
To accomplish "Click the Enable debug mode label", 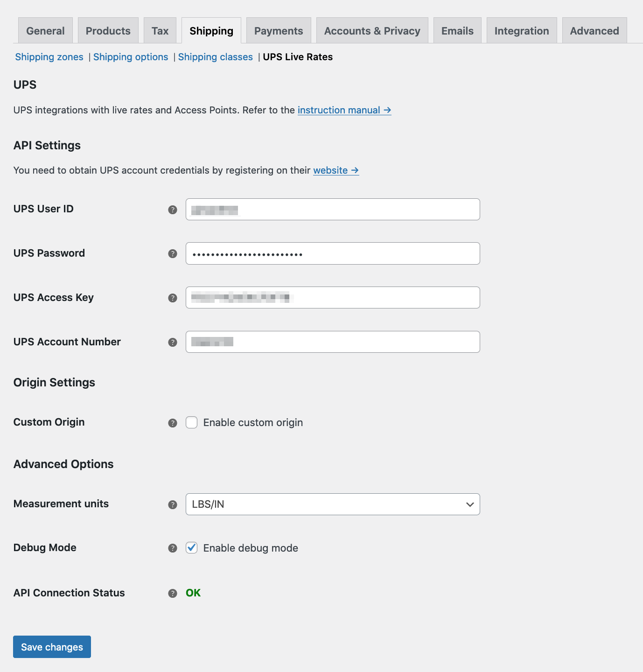I will click(251, 548).
